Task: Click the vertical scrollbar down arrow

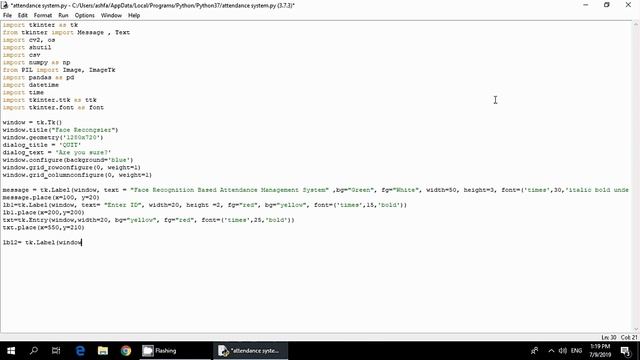Action: (636, 329)
